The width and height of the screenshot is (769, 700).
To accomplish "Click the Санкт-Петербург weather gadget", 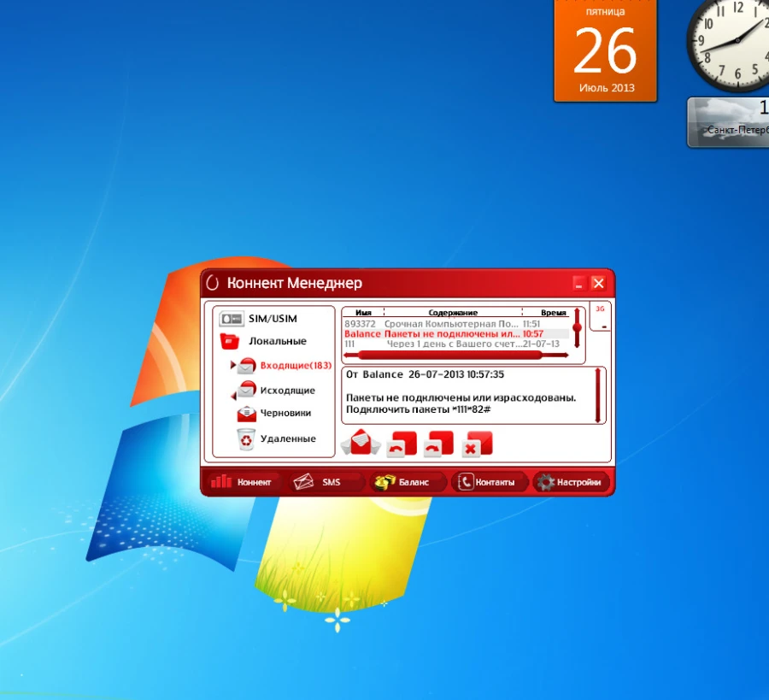I will [728, 122].
